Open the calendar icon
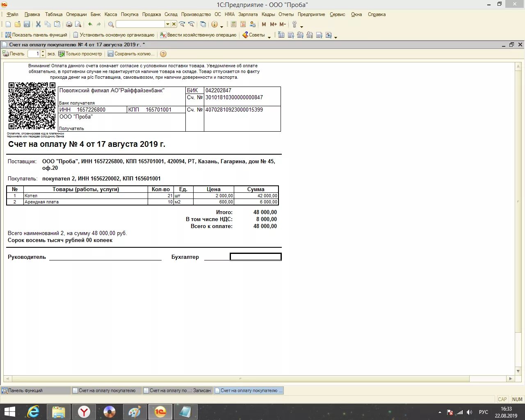The height and width of the screenshot is (420, 525). click(x=243, y=25)
